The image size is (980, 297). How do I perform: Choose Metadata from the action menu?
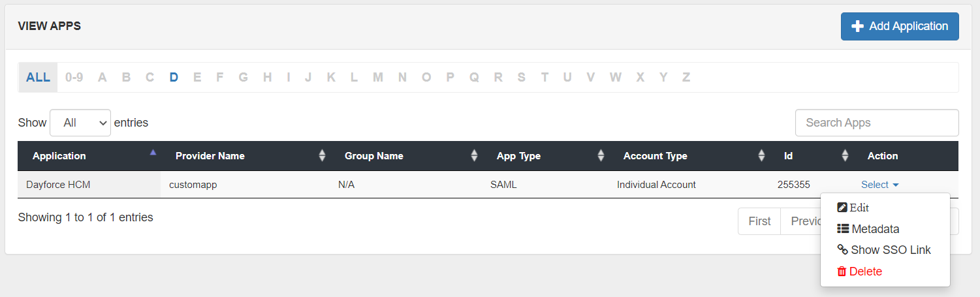pyautogui.click(x=875, y=229)
